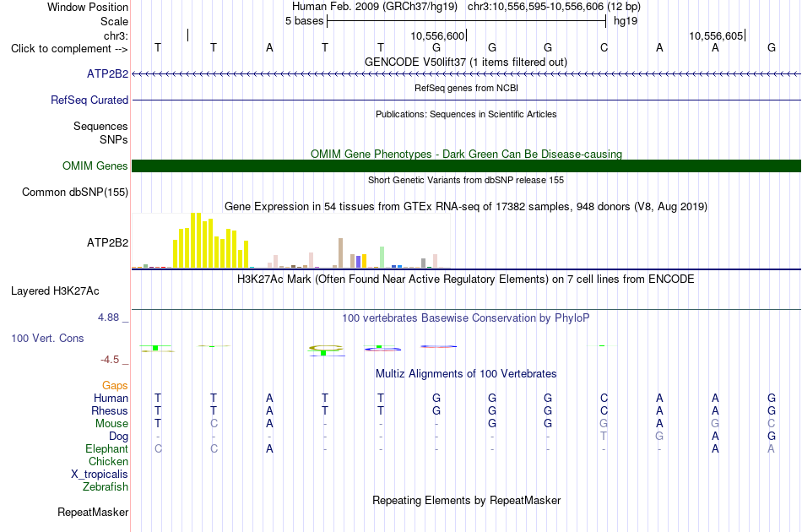
Task: Open '100 vertebrates Basewise Conservation by PhyloP' title
Action: pos(466,318)
